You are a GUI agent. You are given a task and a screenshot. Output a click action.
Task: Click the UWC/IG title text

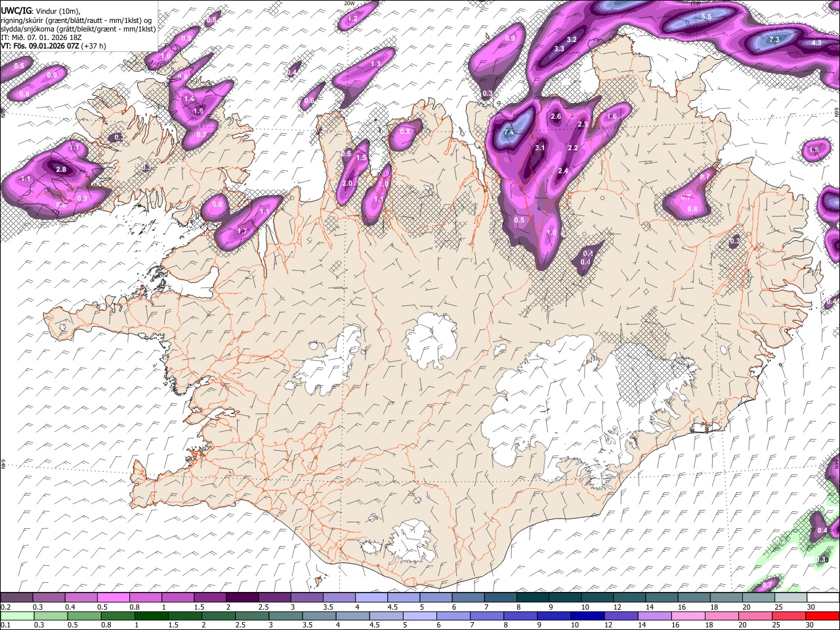click(x=15, y=10)
